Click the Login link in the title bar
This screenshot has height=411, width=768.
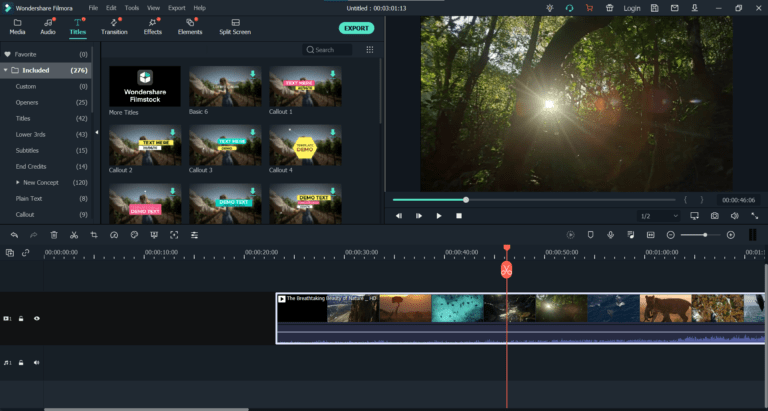632,8
